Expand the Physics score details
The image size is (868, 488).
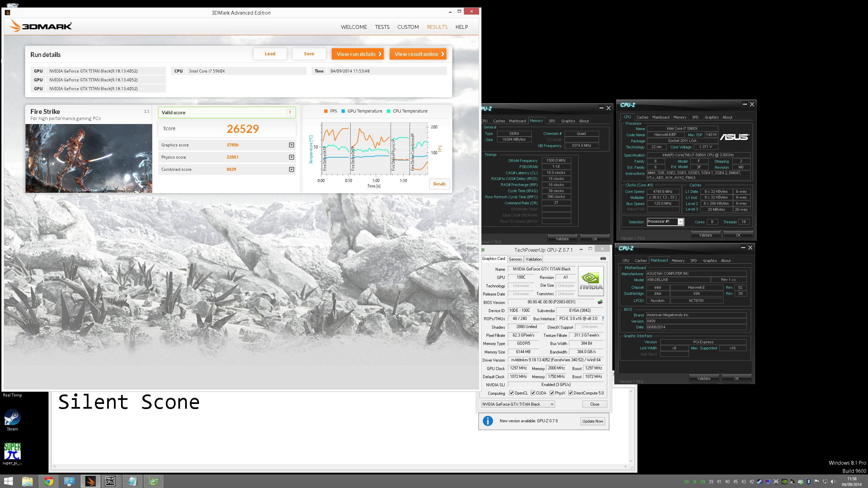tap(292, 157)
